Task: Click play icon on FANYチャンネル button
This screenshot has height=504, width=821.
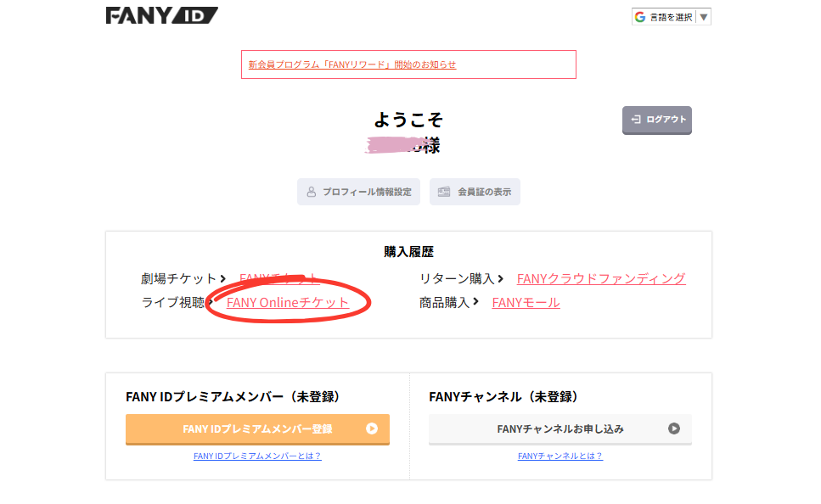Action: pos(674,428)
